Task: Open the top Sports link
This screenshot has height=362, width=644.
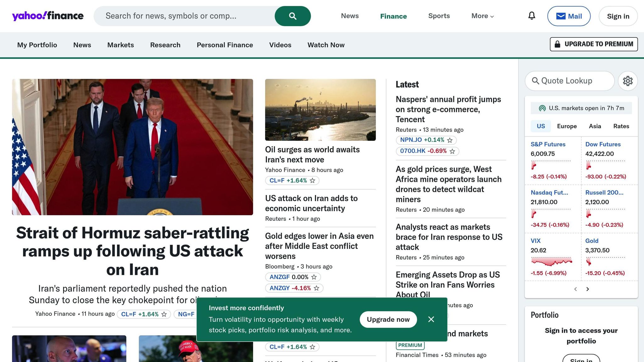Action: pyautogui.click(x=439, y=16)
